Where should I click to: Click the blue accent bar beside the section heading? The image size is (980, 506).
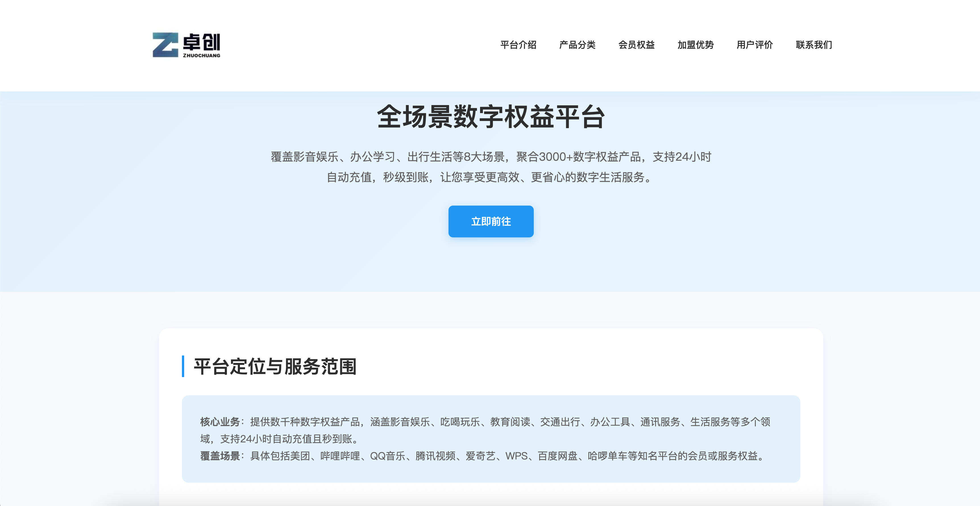pos(184,367)
